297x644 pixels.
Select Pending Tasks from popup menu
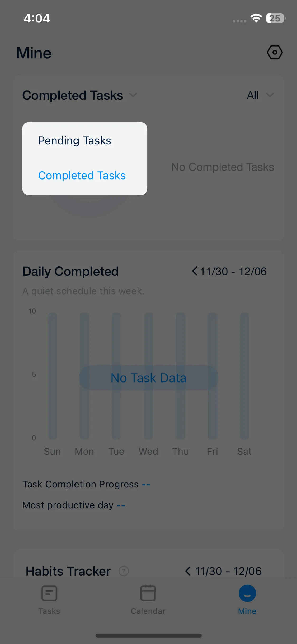(75, 141)
